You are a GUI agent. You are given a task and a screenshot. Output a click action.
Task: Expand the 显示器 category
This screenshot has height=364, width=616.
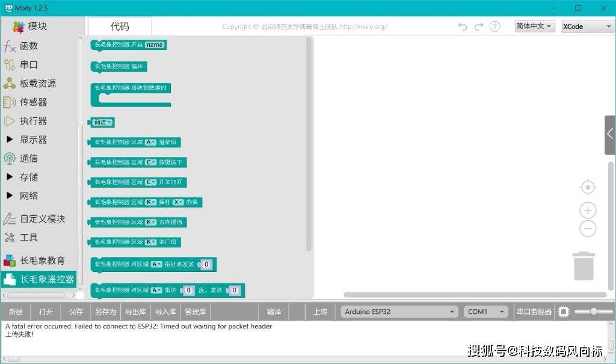pyautogui.click(x=10, y=140)
